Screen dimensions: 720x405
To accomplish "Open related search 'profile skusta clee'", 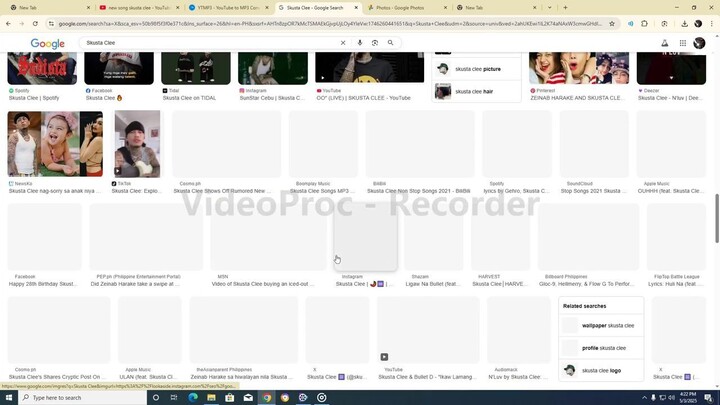I will coord(601,348).
